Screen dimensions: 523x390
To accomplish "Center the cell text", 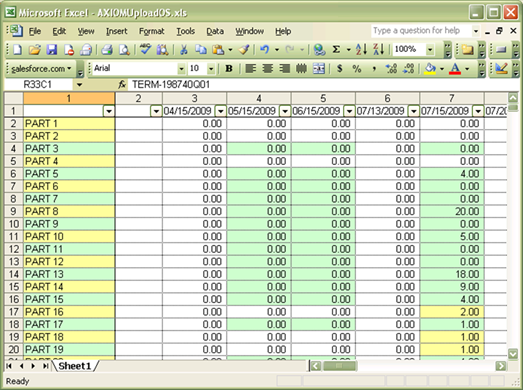I will tap(268, 69).
